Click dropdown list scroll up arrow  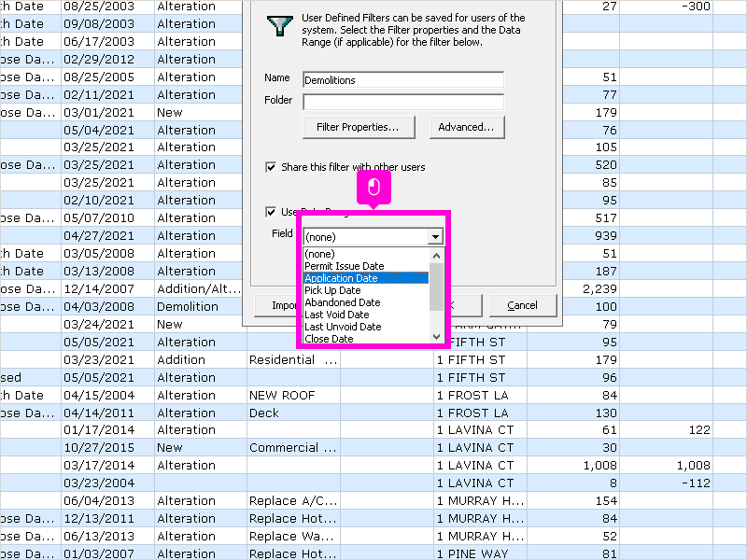click(x=436, y=256)
